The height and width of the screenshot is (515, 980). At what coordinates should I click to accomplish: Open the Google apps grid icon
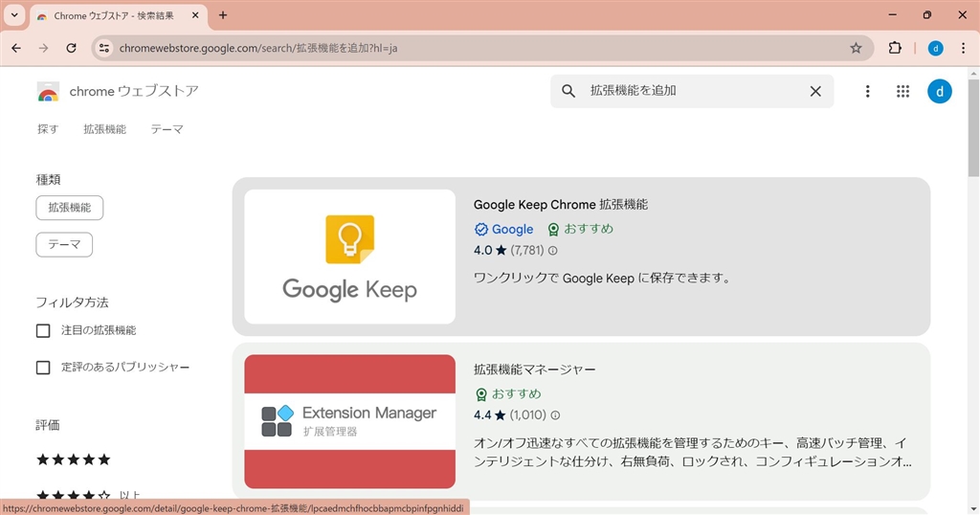coord(902,91)
